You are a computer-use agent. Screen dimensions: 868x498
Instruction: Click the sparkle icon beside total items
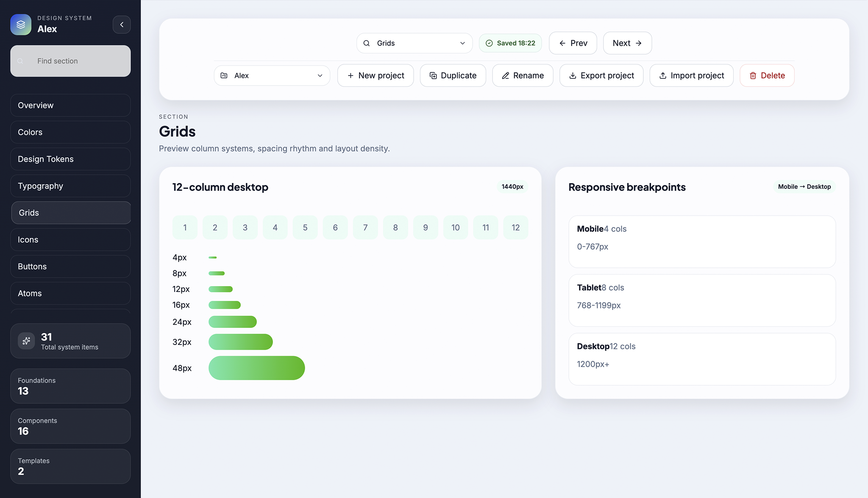click(x=26, y=341)
